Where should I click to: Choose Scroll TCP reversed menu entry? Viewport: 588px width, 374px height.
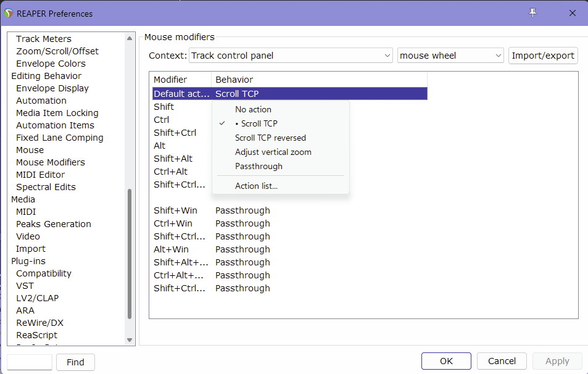coord(270,138)
